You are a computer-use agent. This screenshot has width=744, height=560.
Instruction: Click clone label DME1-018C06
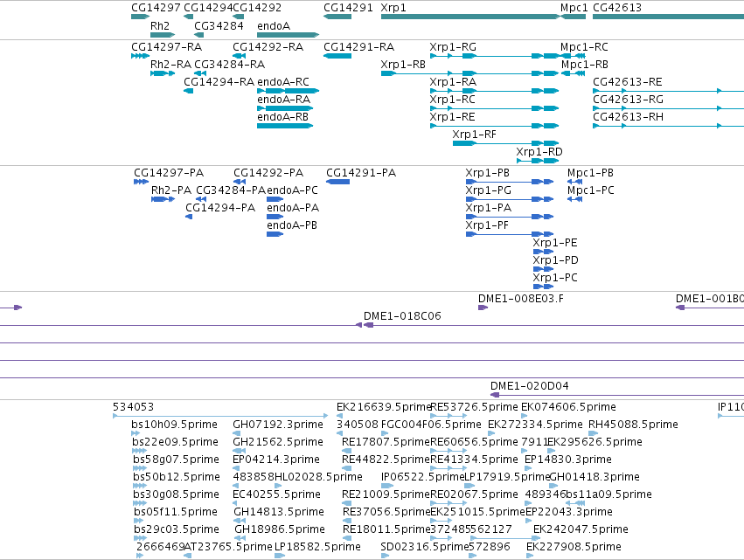point(402,317)
